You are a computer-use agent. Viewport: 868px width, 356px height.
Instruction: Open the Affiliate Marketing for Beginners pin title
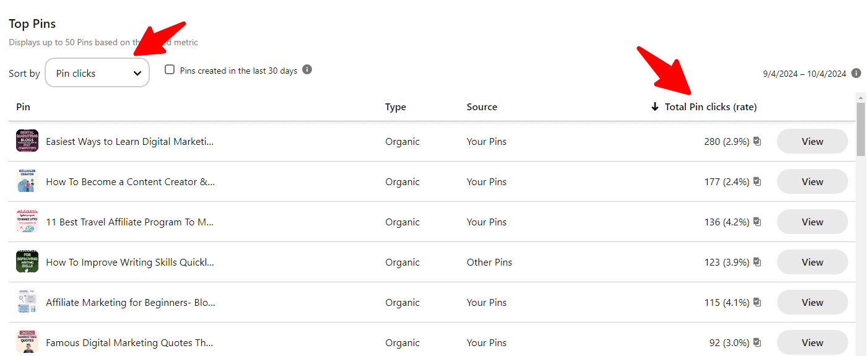click(x=130, y=303)
